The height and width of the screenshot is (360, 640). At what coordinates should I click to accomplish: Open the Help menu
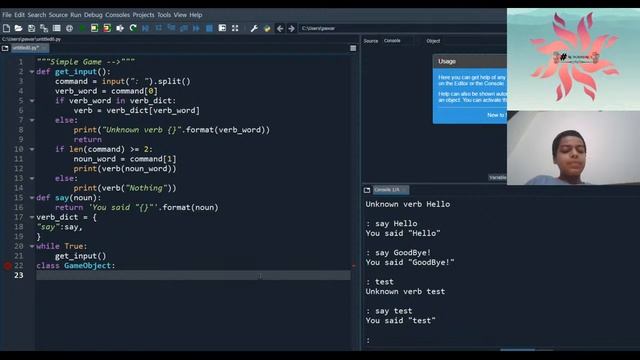click(x=196, y=15)
